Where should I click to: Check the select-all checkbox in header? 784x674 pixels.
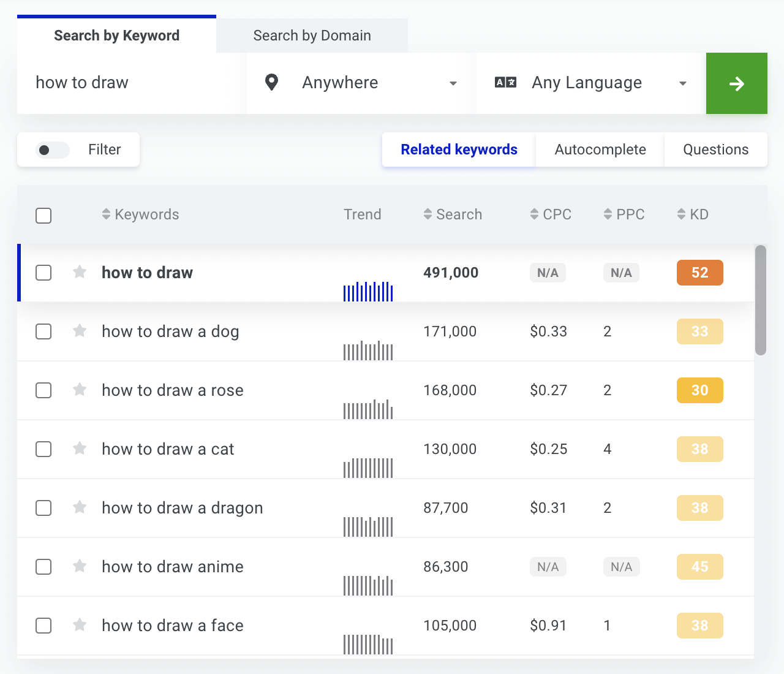click(x=43, y=216)
